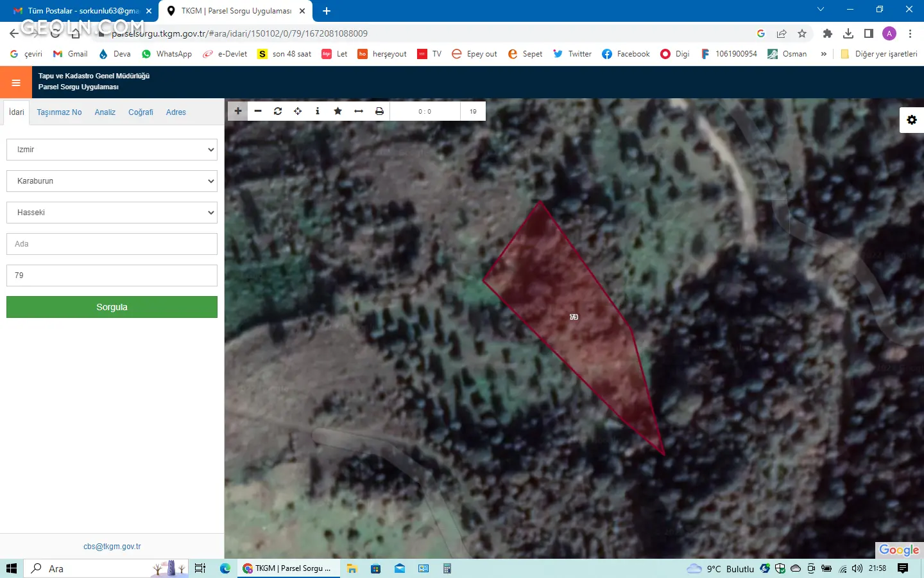The width and height of the screenshot is (924, 578).
Task: Open the map settings gear
Action: tap(911, 120)
